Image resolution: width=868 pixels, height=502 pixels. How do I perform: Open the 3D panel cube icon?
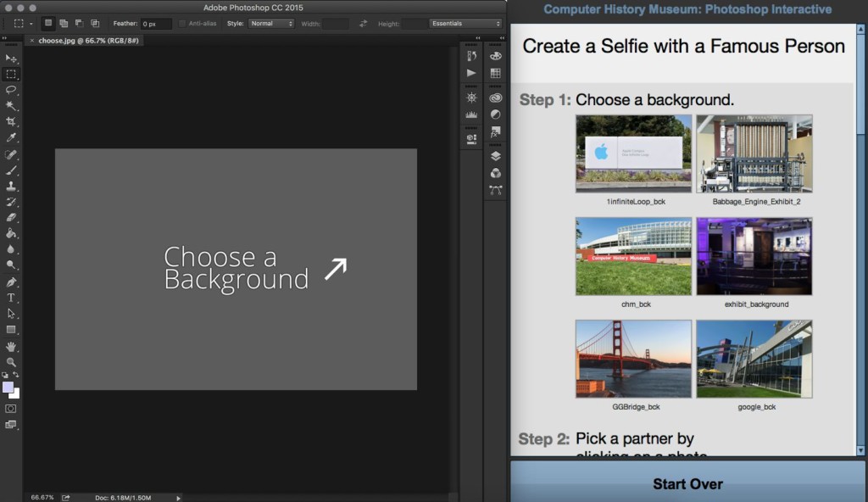click(471, 139)
